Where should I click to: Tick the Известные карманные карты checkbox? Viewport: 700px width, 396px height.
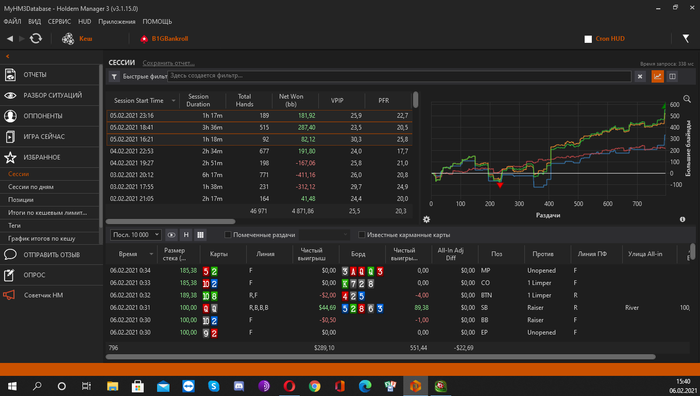pyautogui.click(x=362, y=234)
